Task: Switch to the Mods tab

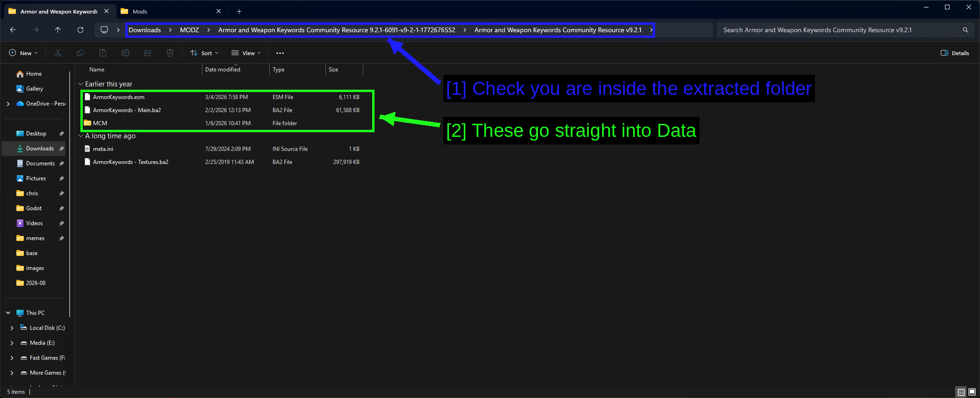Action: click(x=169, y=11)
